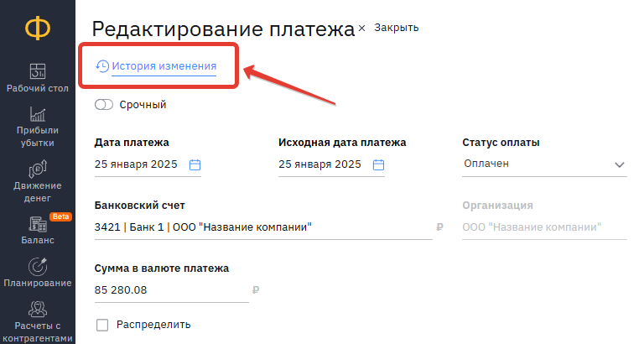Click the Сумма в валюте платежа field

pos(172,290)
